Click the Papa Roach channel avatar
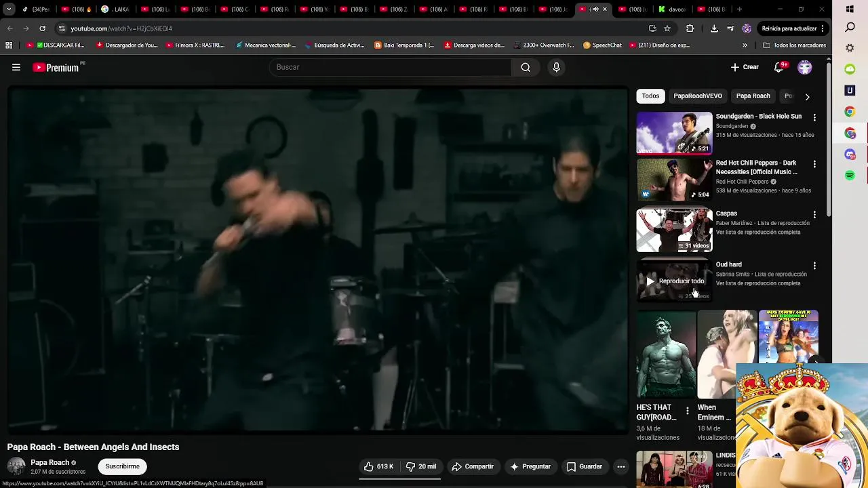Viewport: 868px width, 488px height. (x=16, y=466)
